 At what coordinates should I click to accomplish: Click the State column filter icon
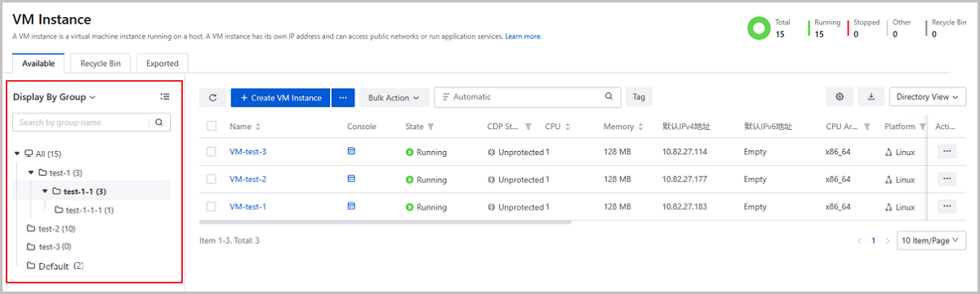[x=430, y=127]
